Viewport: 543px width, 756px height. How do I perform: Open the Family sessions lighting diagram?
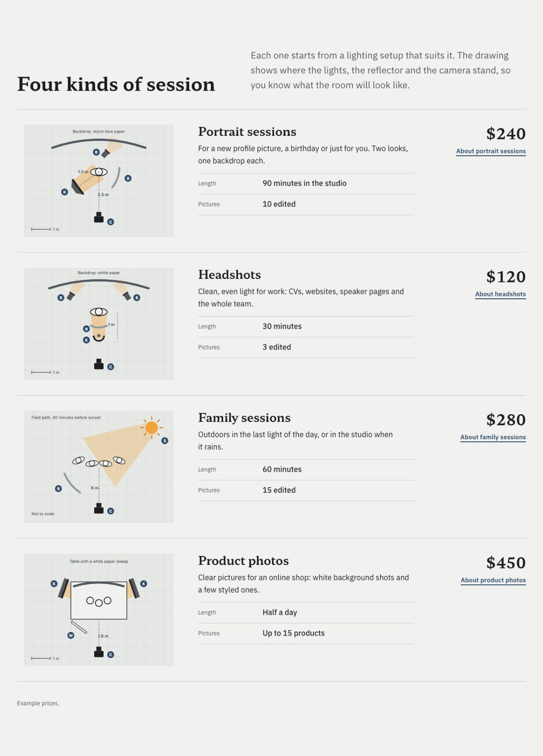(99, 467)
